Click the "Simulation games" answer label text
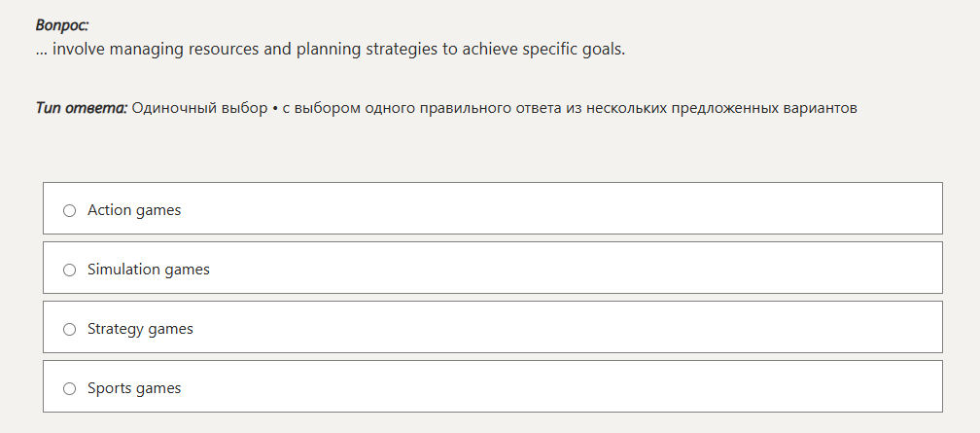 click(149, 270)
